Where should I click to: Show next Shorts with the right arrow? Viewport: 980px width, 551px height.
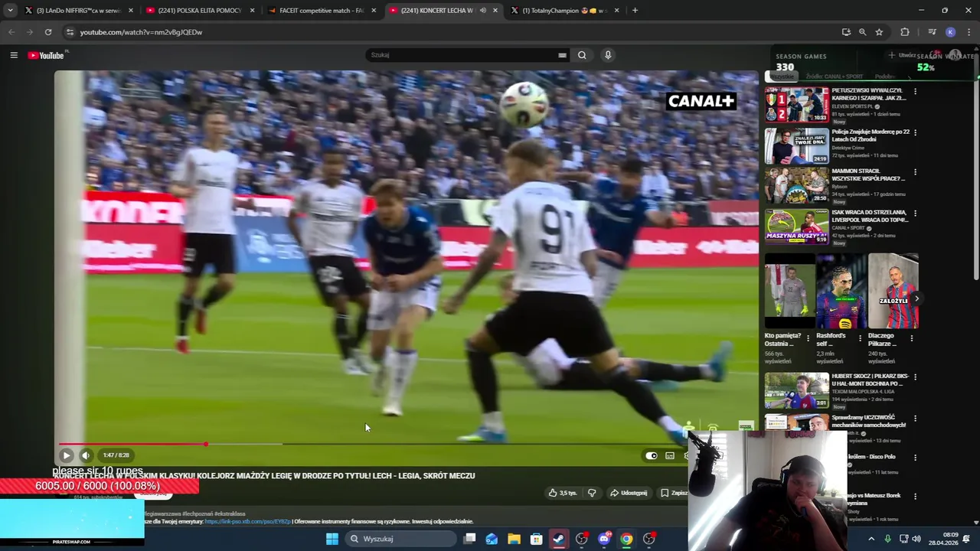click(916, 298)
